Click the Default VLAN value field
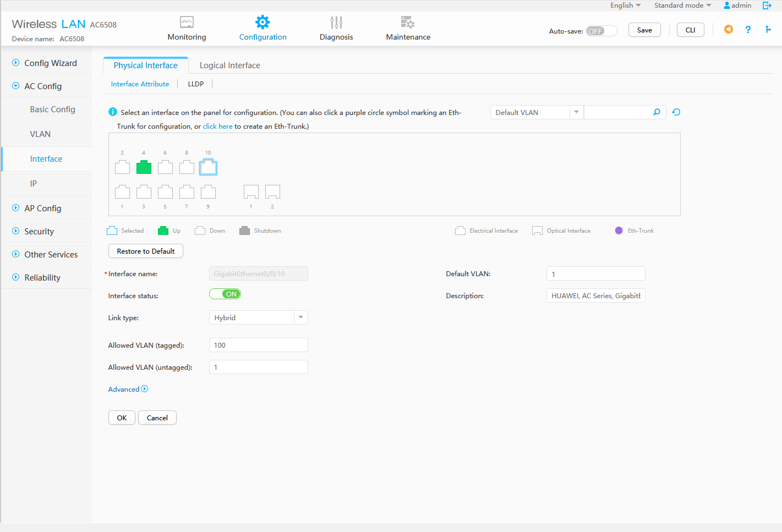This screenshot has width=782, height=532. [595, 273]
